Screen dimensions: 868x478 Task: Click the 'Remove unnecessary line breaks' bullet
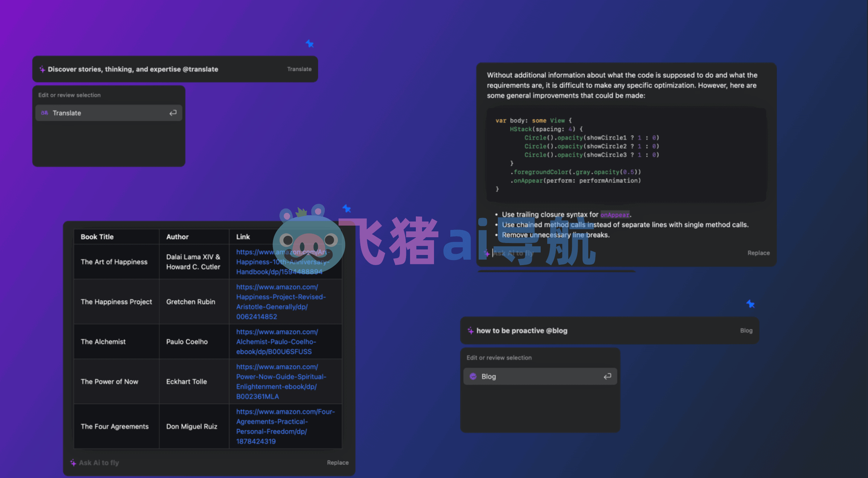[x=556, y=235]
